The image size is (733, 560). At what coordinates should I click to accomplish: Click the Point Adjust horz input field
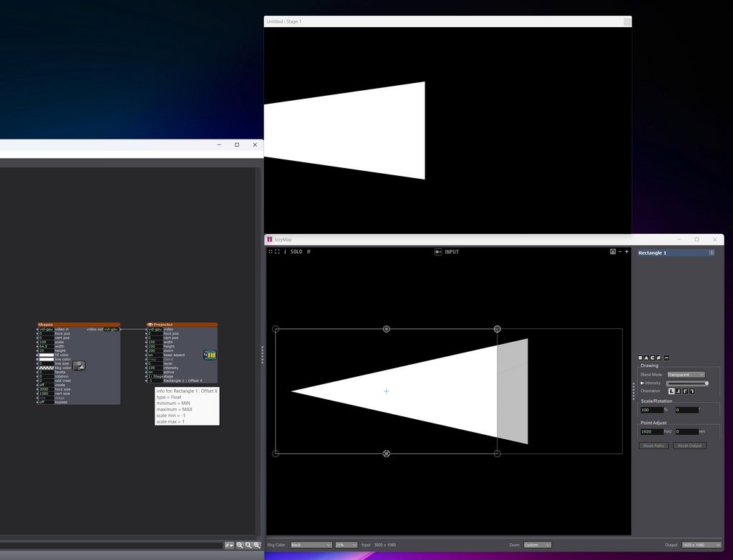pyautogui.click(x=651, y=432)
